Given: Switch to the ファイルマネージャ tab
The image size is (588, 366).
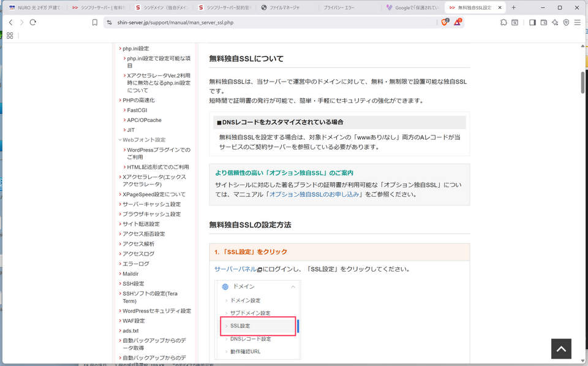Looking at the screenshot, I should pyautogui.click(x=287, y=7).
